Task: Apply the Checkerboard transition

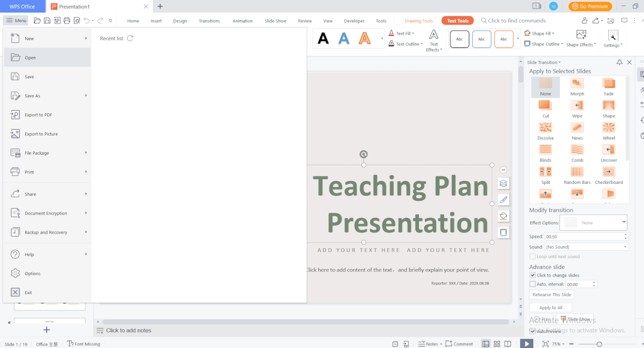Action: click(609, 172)
